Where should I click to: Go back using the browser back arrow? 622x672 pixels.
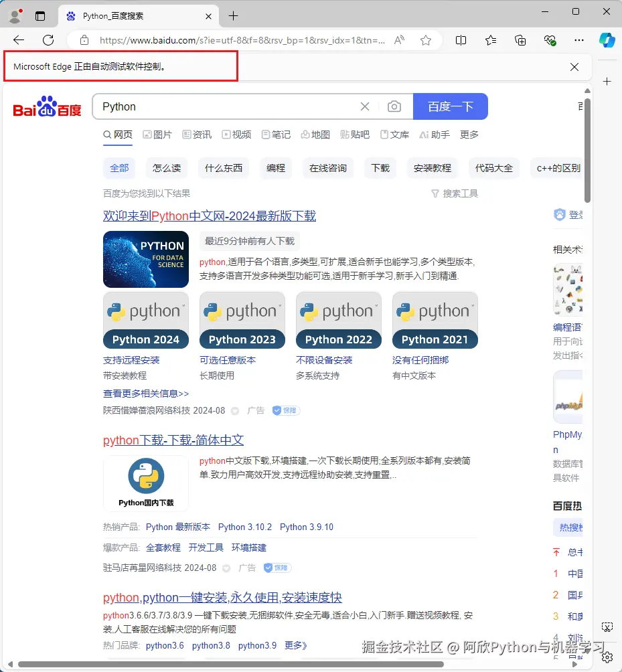click(19, 40)
